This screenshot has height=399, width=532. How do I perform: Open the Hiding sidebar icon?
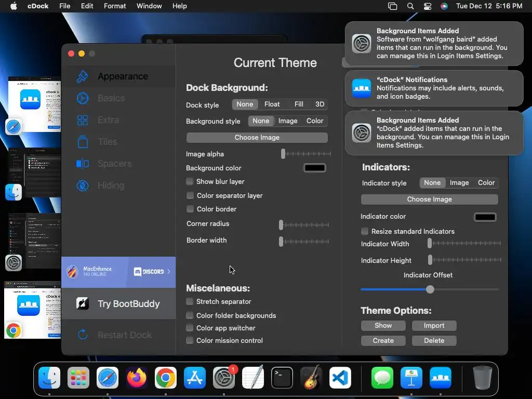pyautogui.click(x=83, y=185)
